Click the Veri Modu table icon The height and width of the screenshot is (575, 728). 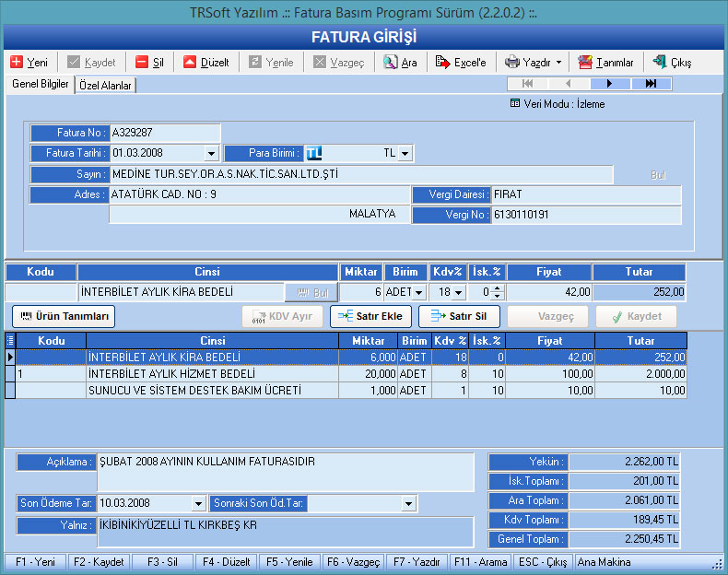pyautogui.click(x=515, y=103)
